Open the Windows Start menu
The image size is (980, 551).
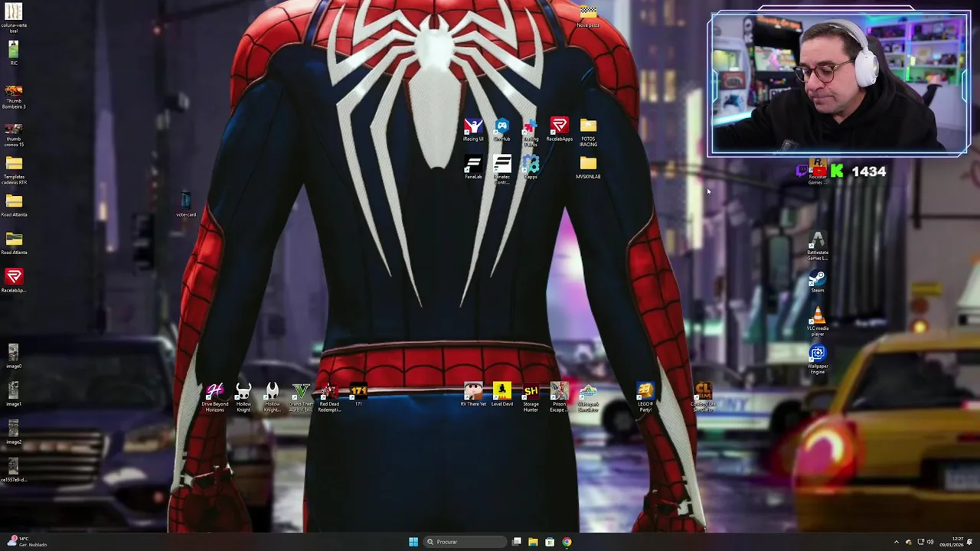point(413,542)
